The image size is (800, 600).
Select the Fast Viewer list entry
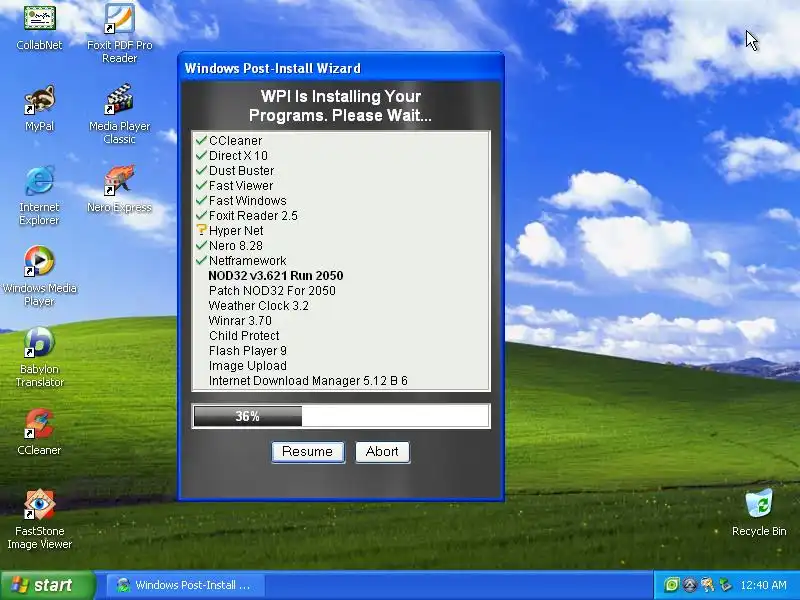[241, 185]
